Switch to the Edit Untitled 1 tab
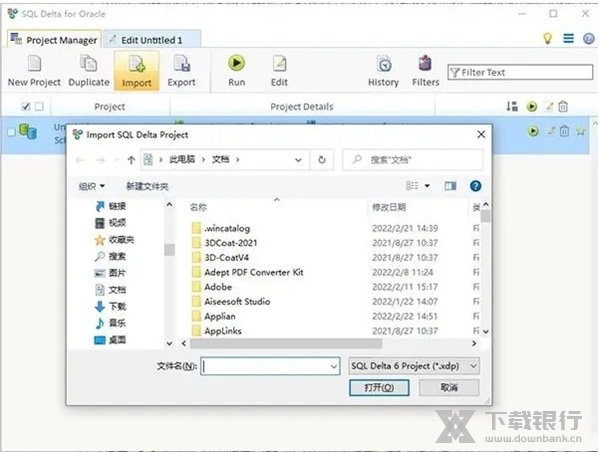The height and width of the screenshot is (452, 600). coord(152,40)
